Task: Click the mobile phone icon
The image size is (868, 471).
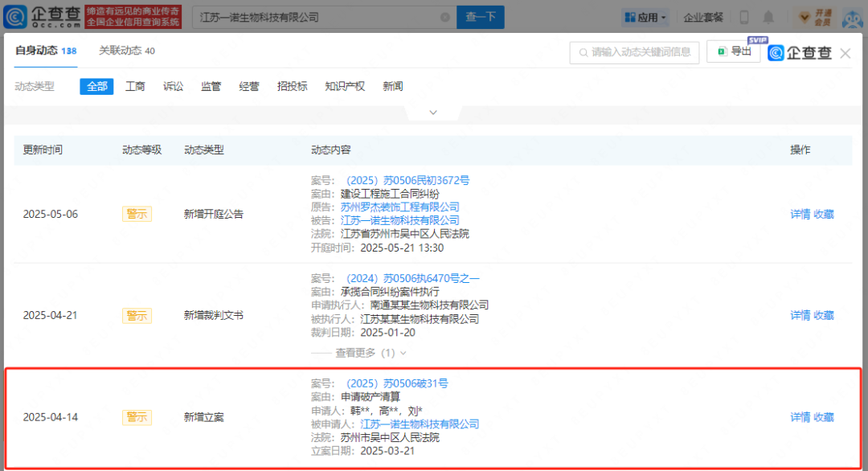Action: (744, 18)
